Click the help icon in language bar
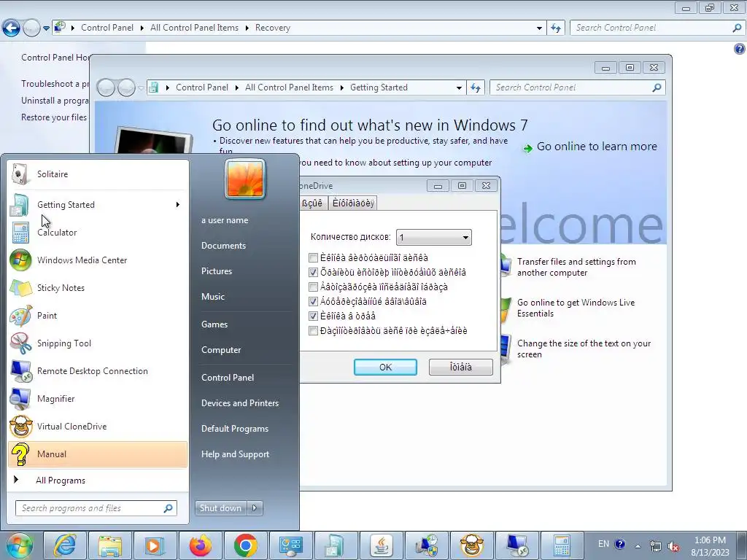Image resolution: width=747 pixels, height=560 pixels. [620, 544]
